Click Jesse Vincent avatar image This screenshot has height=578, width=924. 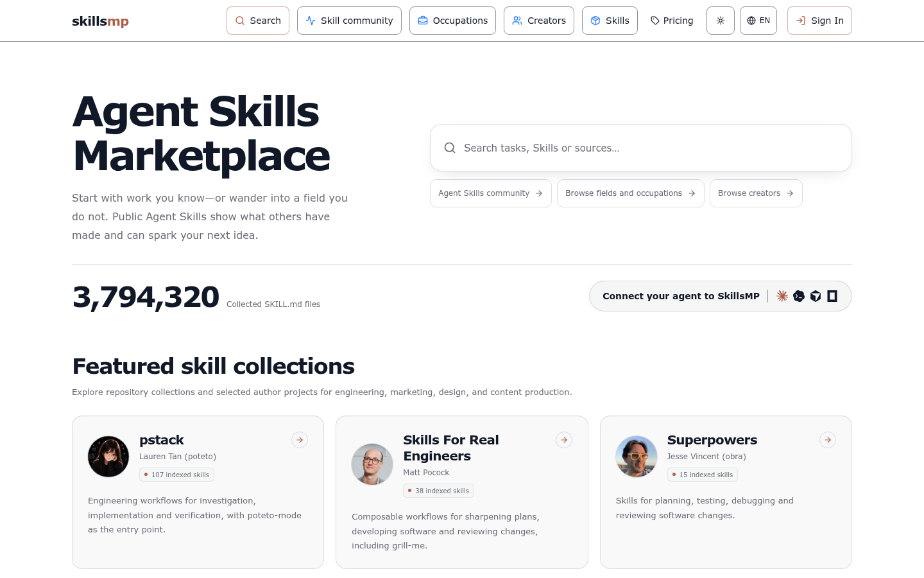pyautogui.click(x=637, y=457)
